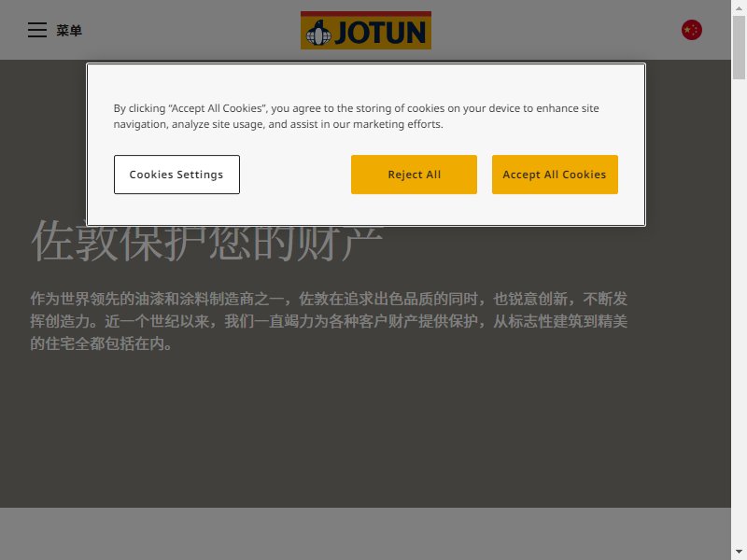The height and width of the screenshot is (560, 747).
Task: Click the Jotun logo
Action: tap(366, 31)
